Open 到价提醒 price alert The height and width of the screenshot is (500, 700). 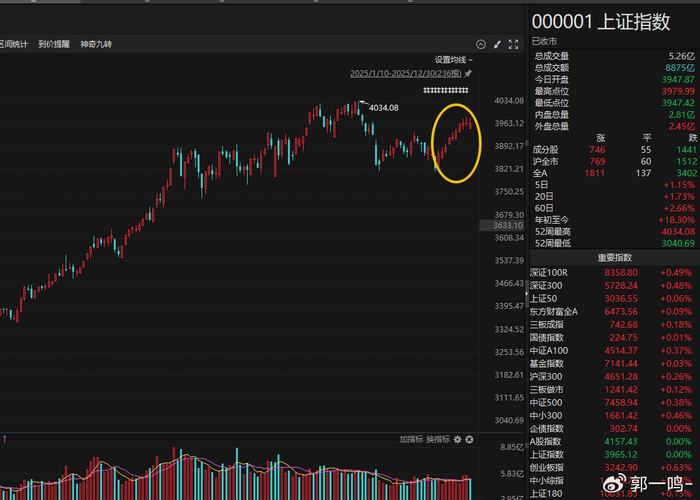(54, 44)
